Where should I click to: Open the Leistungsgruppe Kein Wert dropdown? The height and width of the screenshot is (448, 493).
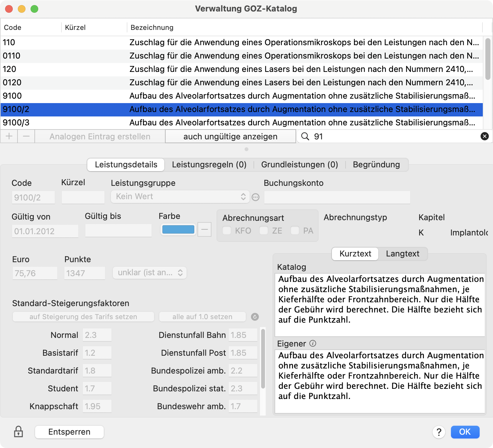180,197
